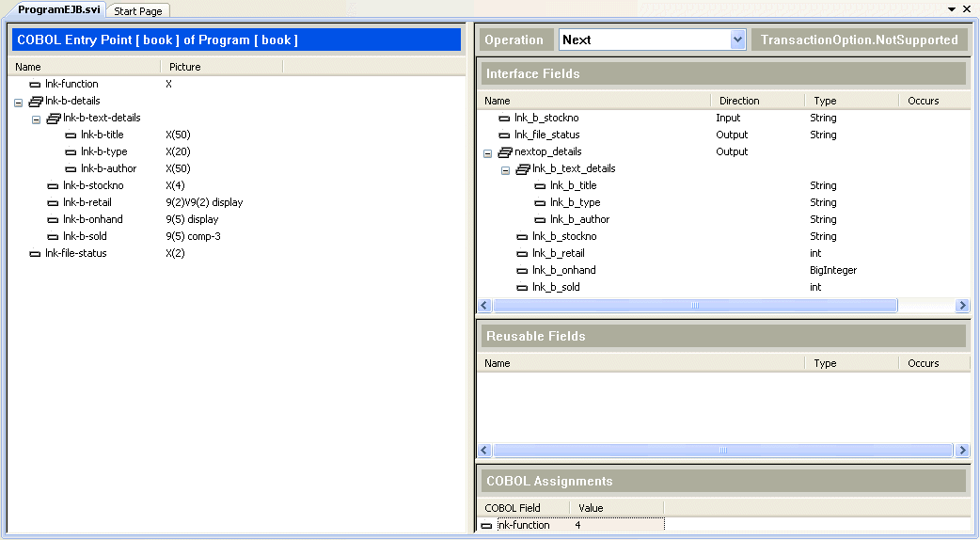Image resolution: width=980 pixels, height=540 pixels.
Task: Click right arrow of Reusable Fields scrollbar
Action: point(962,451)
